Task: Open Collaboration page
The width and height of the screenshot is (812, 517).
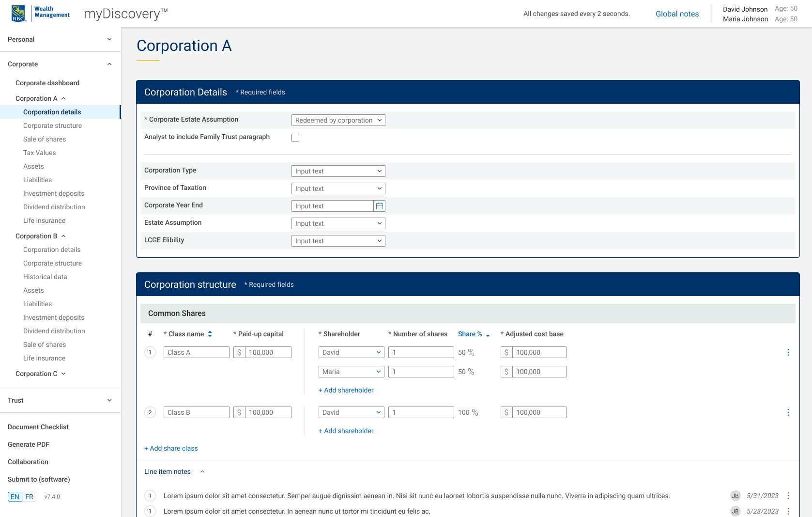Action: click(x=28, y=462)
